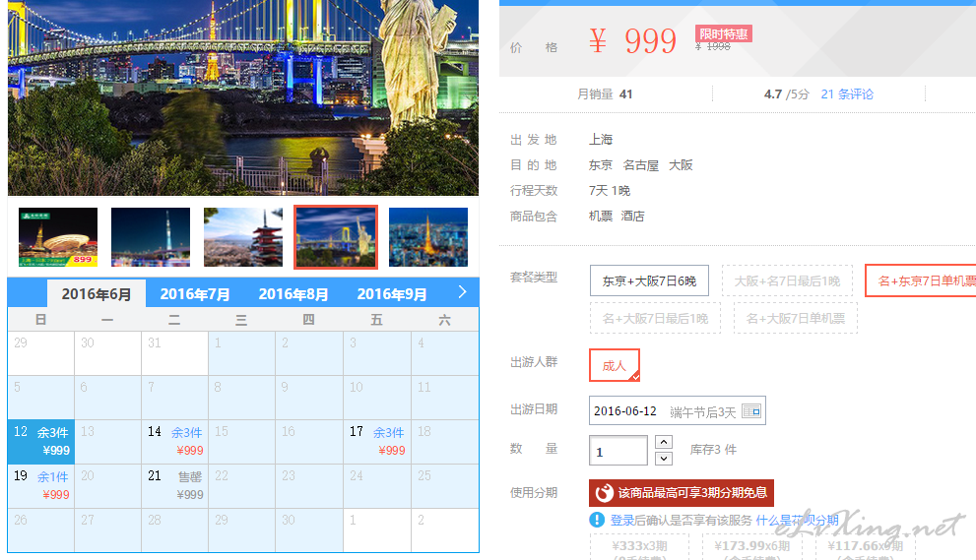Image resolution: width=976 pixels, height=560 pixels.
Task: Pick June 12 date with 余3件
Action: click(41, 441)
